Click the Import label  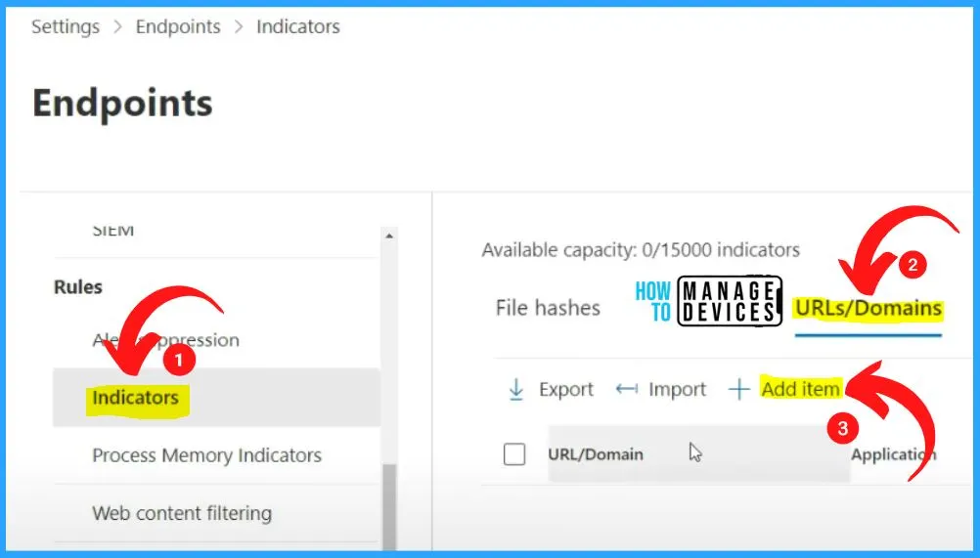point(678,390)
